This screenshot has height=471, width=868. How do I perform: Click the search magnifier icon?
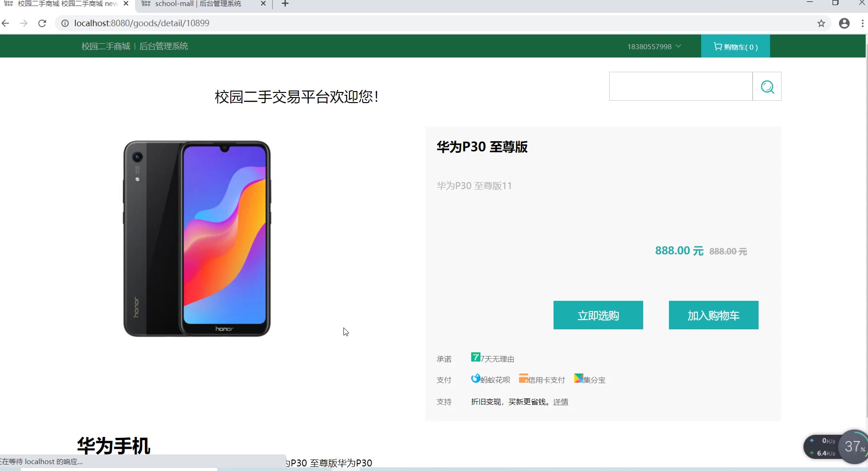pos(767,86)
